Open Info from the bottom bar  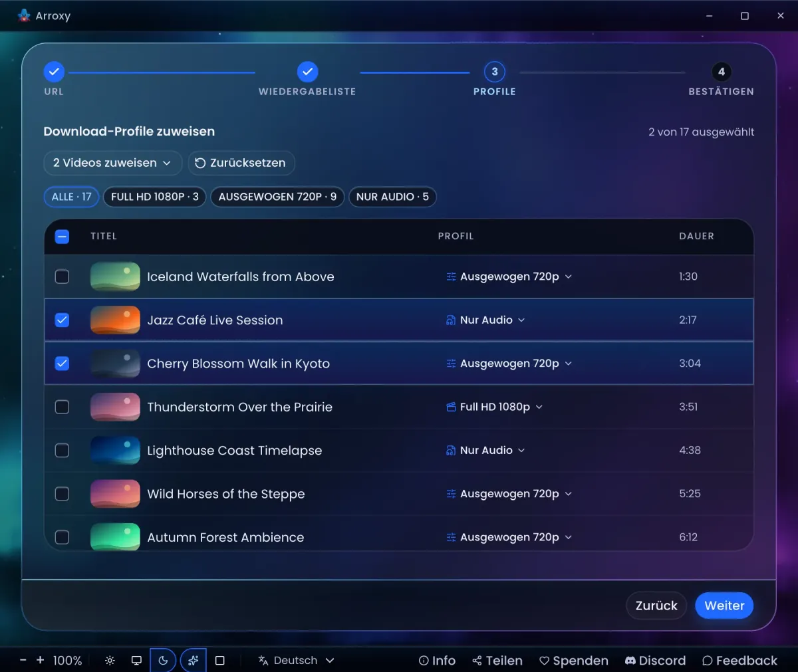(437, 661)
